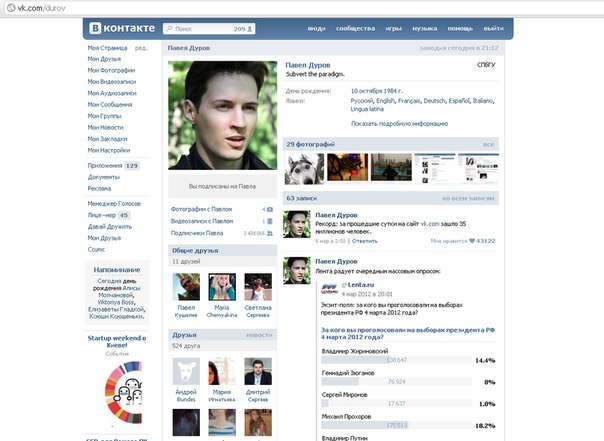Screen dimensions: 604x441
Task: Click новости link in Друзья header
Action: pyautogui.click(x=259, y=335)
